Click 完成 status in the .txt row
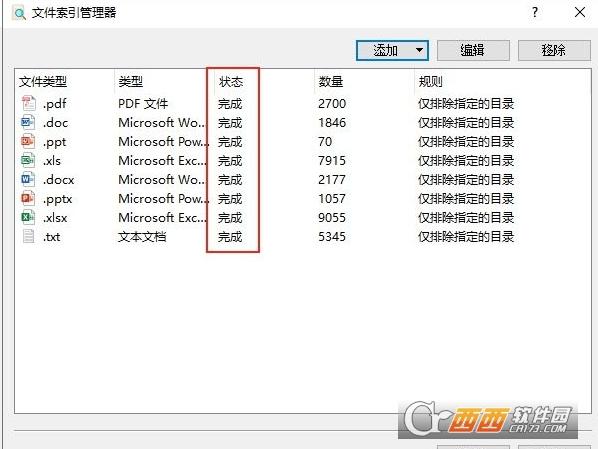This screenshot has height=449, width=598. [x=230, y=237]
